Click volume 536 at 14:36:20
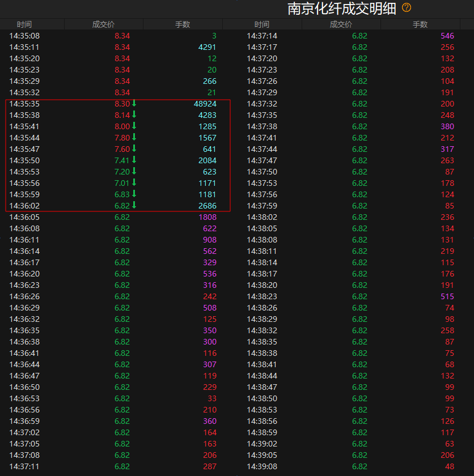474x476 pixels. (x=210, y=274)
